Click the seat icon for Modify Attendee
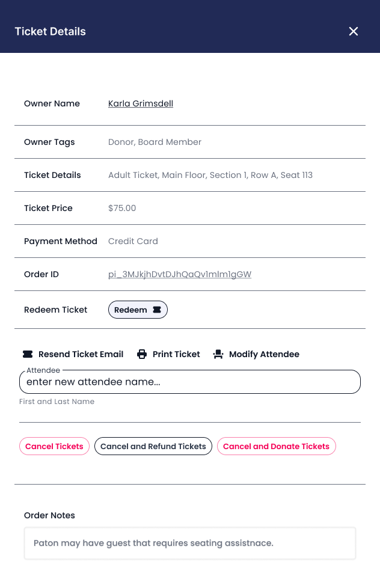380x588 pixels. [218, 354]
